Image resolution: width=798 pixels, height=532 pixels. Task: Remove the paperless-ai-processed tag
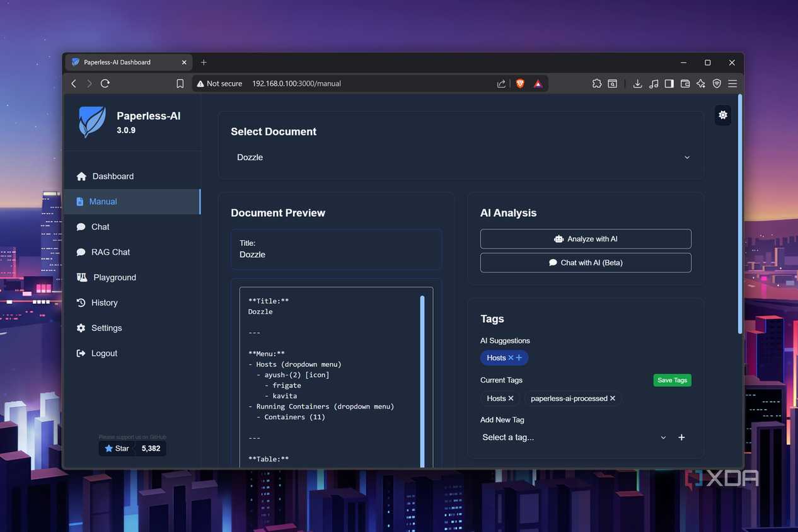612,398
